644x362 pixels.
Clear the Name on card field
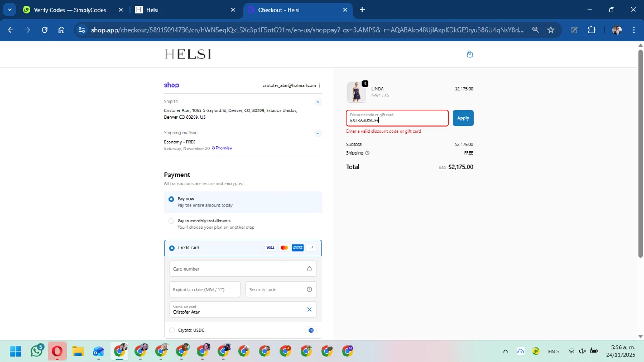[x=309, y=310]
